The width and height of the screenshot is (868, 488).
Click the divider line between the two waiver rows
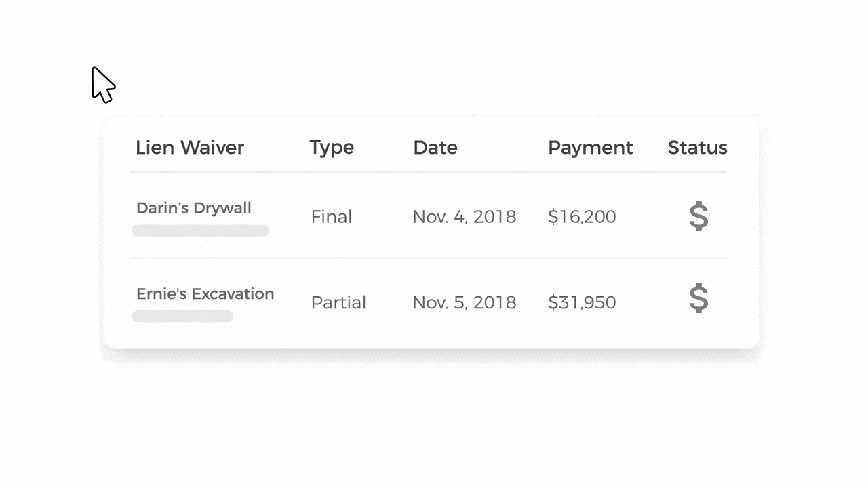point(428,258)
